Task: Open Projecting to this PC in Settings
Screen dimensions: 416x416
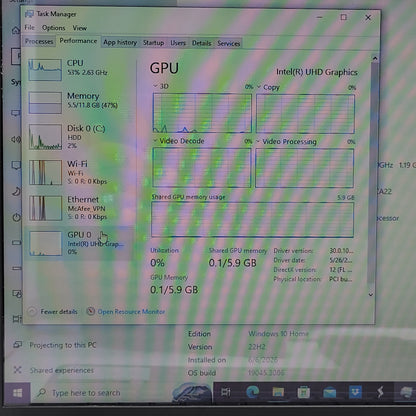Action: [x=63, y=345]
